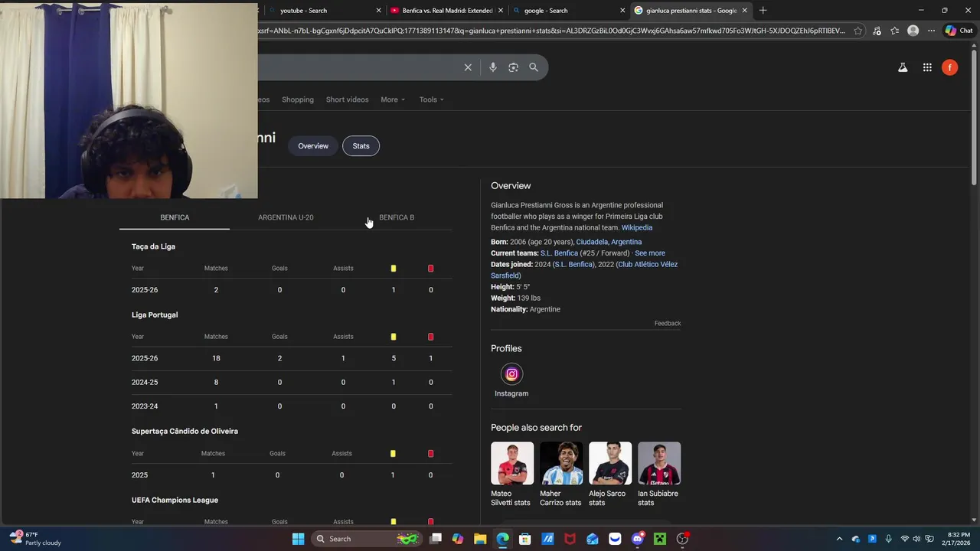The width and height of the screenshot is (980, 551).
Task: Open File Explorer from the taskbar
Action: tap(480, 539)
